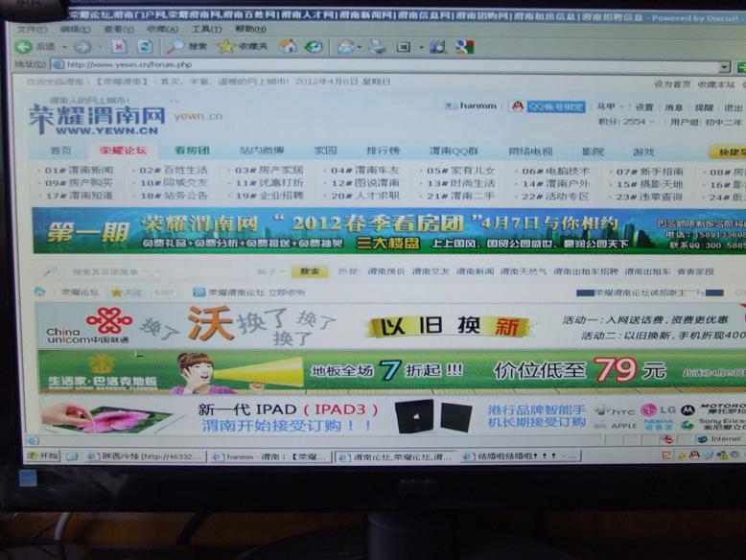Open the 工具(T) menu
Screen dimensions: 746x560
(x=205, y=30)
